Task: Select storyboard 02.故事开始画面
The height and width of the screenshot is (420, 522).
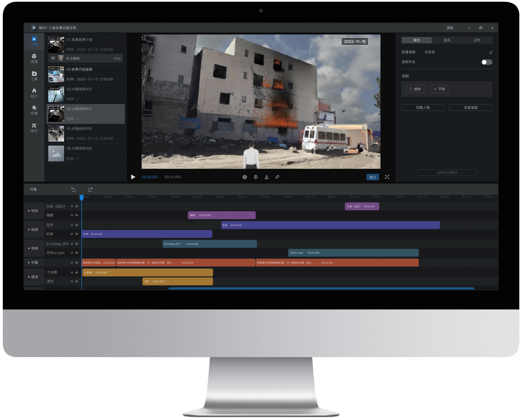Action: click(85, 74)
